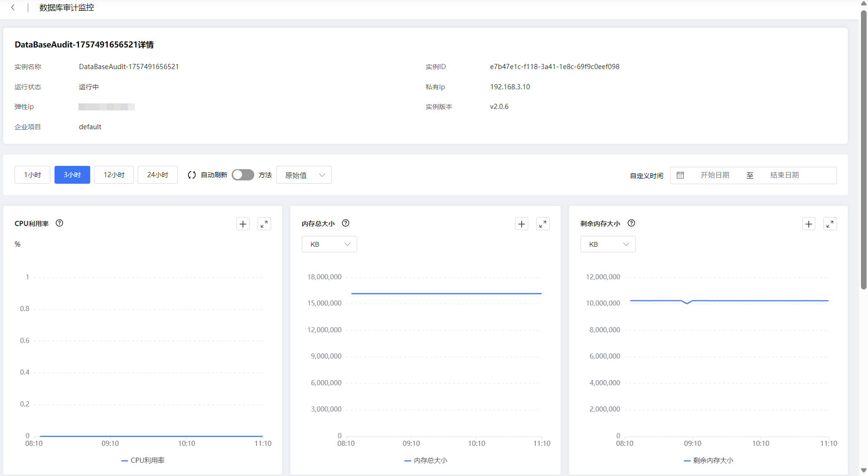Toggle the CPU利用率 legend series
Viewport: 868px width, 476px height.
[x=143, y=460]
